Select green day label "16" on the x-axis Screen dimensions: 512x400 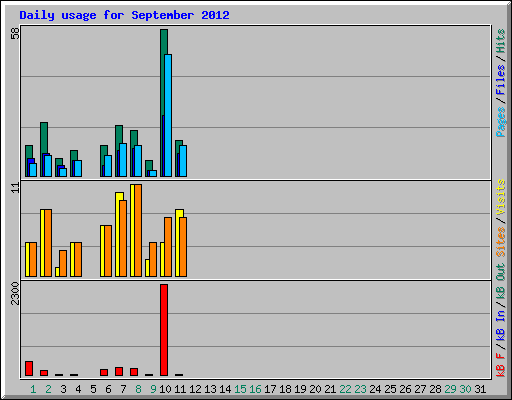pos(255,389)
